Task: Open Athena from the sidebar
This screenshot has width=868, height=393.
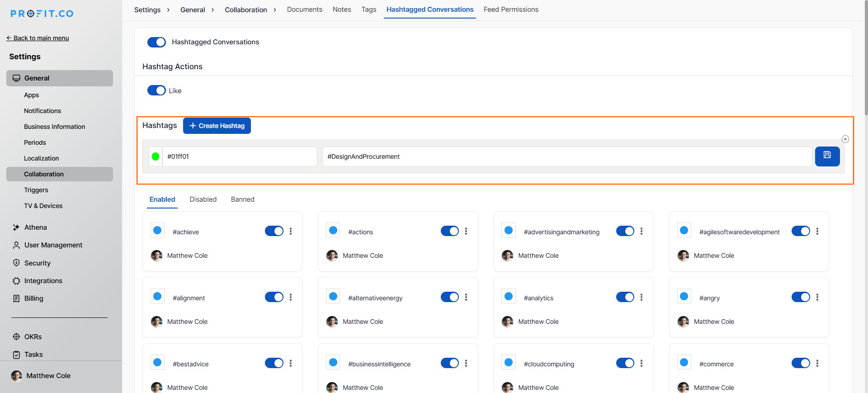Action: point(35,227)
